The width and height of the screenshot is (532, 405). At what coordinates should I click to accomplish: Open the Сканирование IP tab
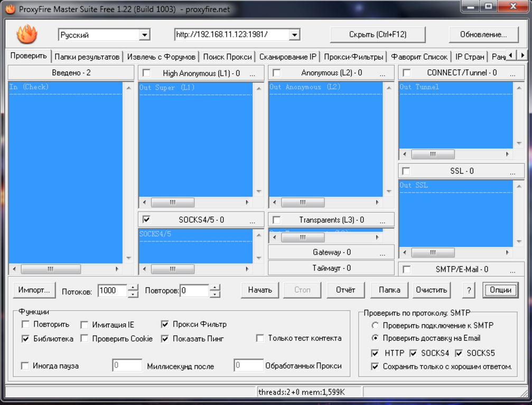288,57
